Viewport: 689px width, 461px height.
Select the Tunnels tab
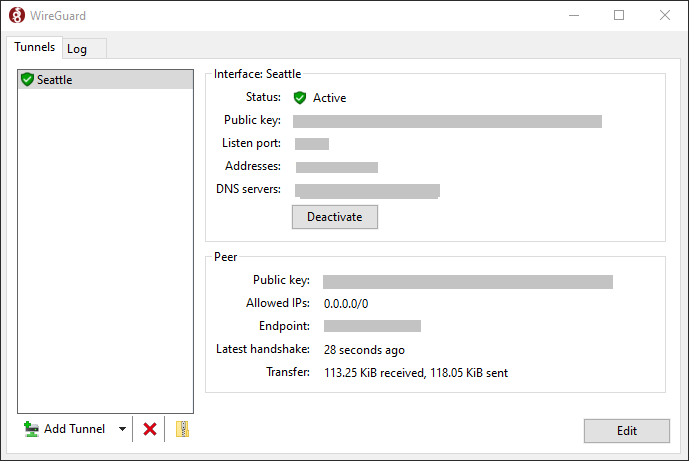[x=34, y=47]
